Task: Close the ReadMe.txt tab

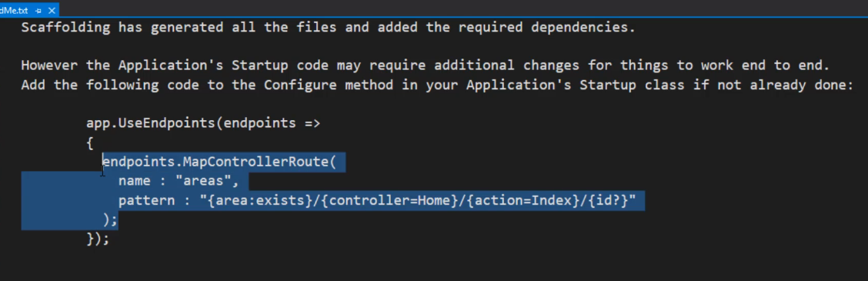Action: click(50, 11)
